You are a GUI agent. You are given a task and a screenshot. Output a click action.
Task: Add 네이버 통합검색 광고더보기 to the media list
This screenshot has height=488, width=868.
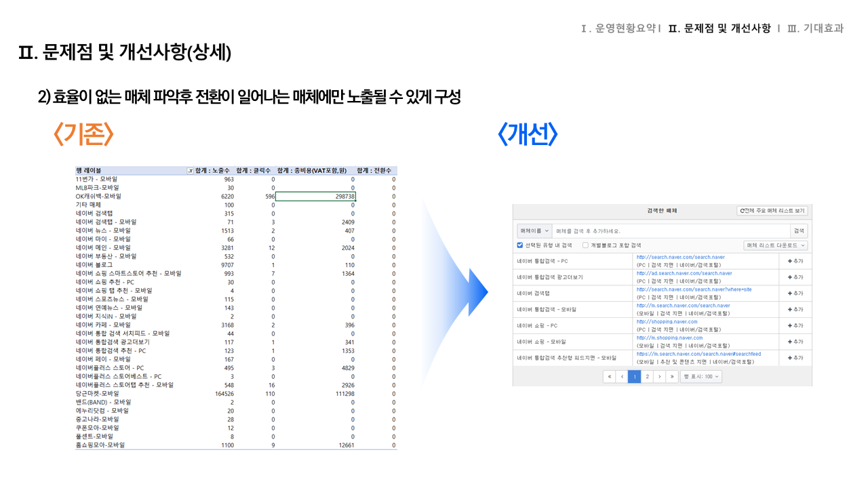(x=795, y=277)
